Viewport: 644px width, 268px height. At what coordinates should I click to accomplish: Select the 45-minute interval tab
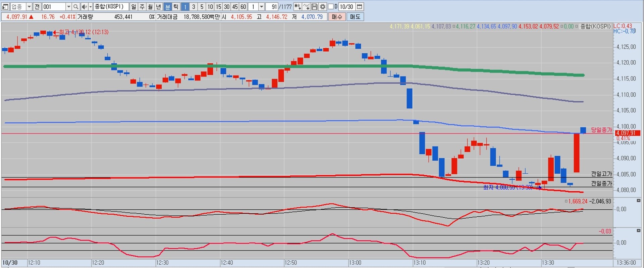click(235, 7)
